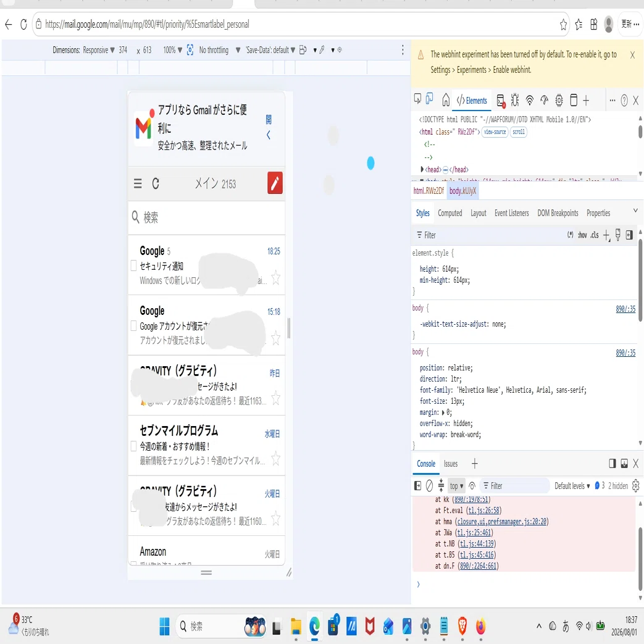Click the live expression eye icon
Image resolution: width=644 pixels, height=644 pixels.
pos(472,486)
